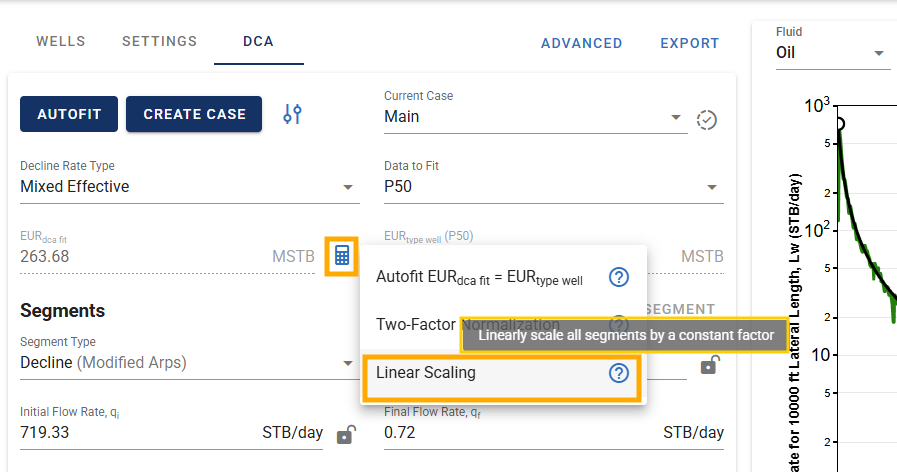Open help for Autofit EUR option
This screenshot has height=472, width=897.
click(618, 277)
